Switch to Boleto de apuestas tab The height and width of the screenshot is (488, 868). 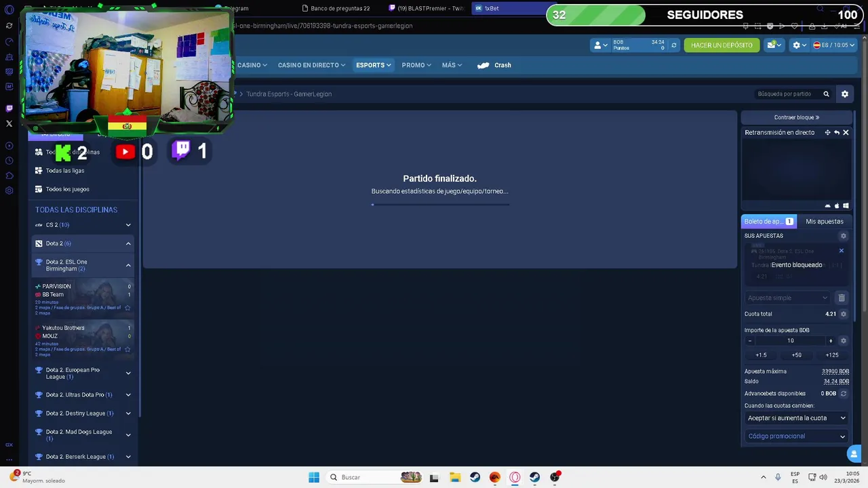769,222
